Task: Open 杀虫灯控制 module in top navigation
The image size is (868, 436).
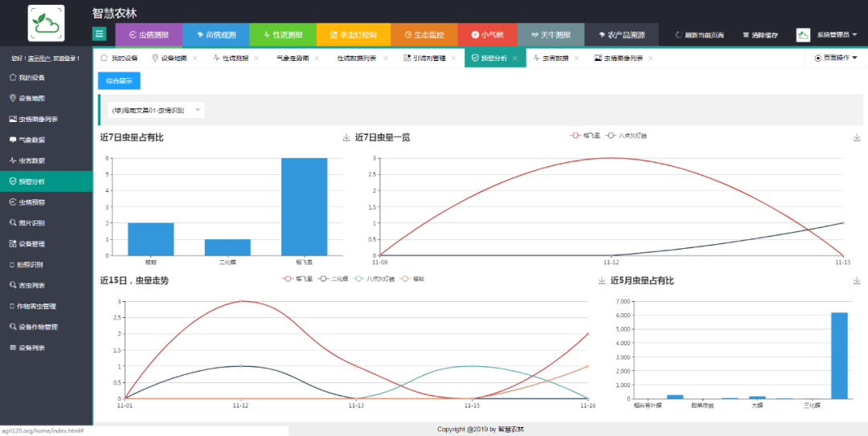Action: (353, 35)
